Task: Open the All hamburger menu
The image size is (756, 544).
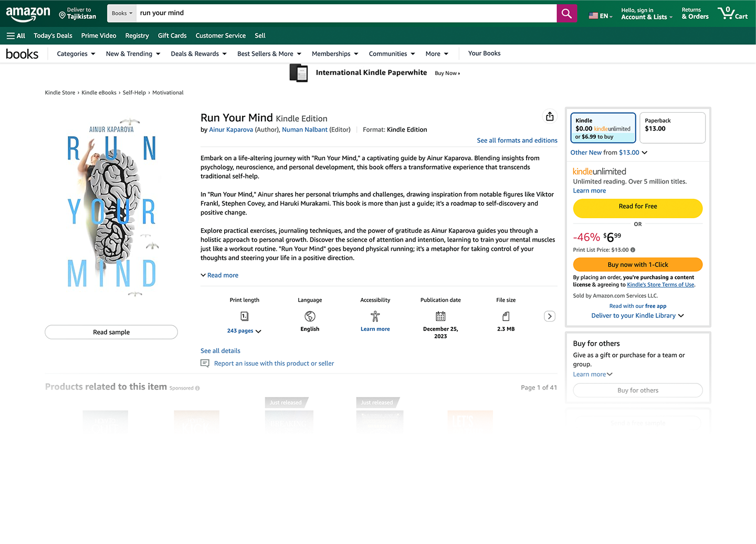Action: tap(16, 36)
